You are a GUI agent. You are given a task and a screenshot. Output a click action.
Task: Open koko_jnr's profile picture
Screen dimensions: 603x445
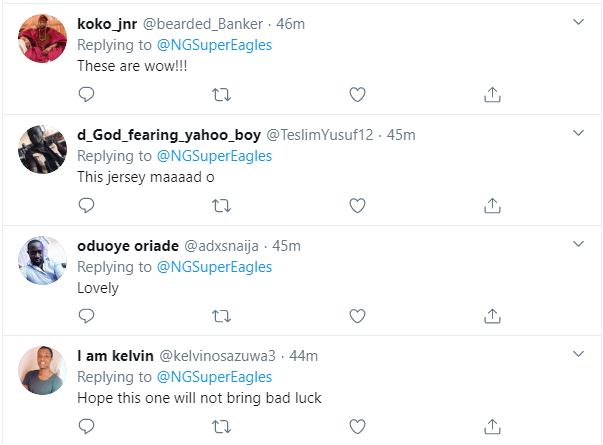(x=42, y=38)
